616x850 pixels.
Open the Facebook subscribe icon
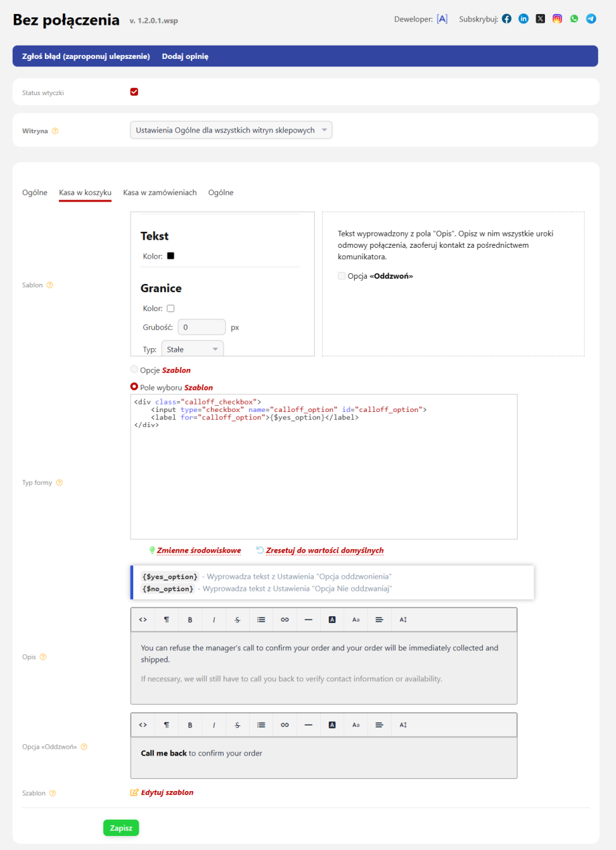point(507,19)
